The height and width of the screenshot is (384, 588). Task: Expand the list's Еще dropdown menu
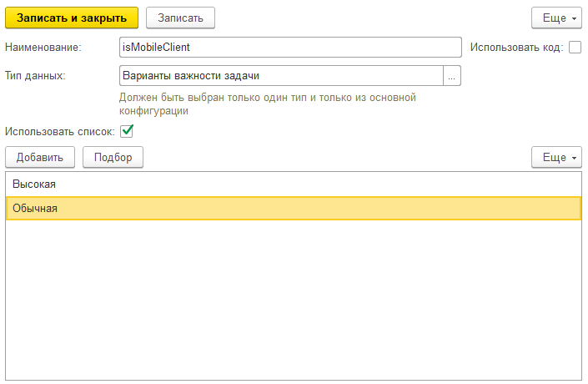(556, 157)
